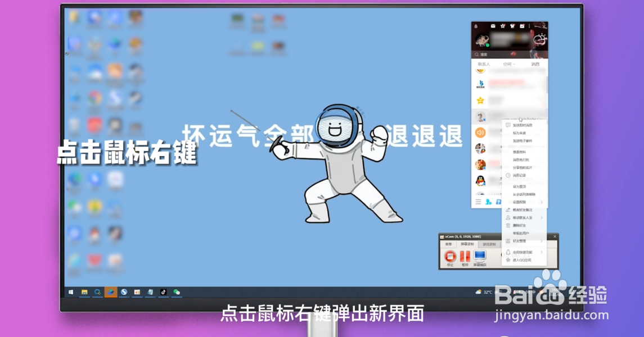Open the QQ Zone star icon in header

(503, 26)
